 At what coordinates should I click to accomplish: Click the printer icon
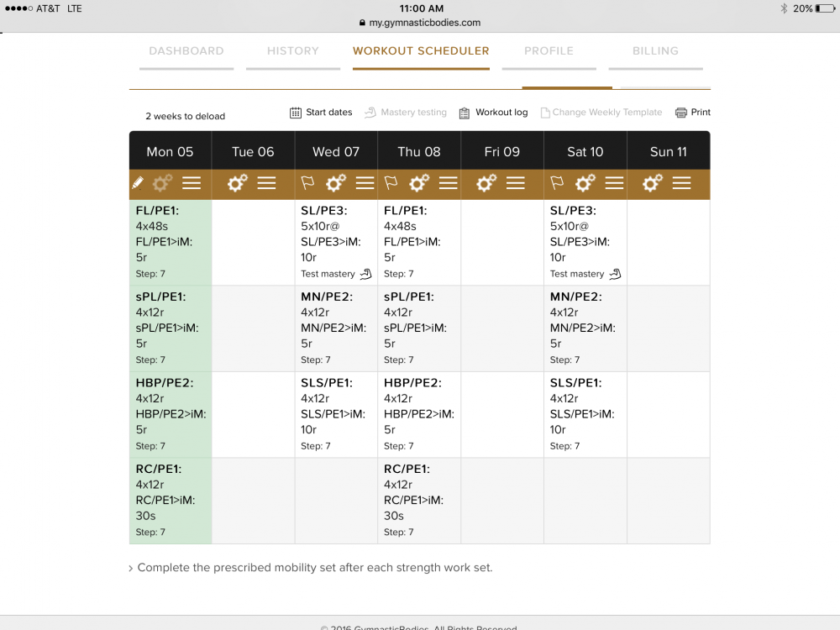click(x=681, y=113)
